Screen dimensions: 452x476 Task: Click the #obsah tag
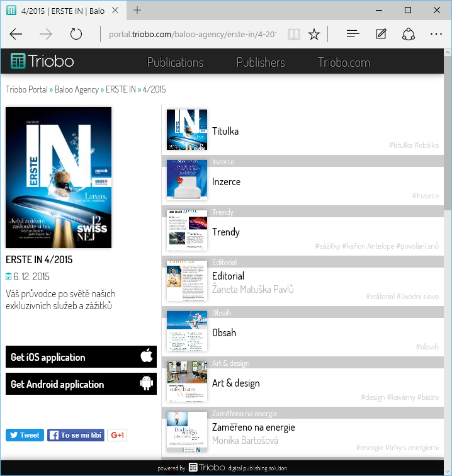[427, 347]
